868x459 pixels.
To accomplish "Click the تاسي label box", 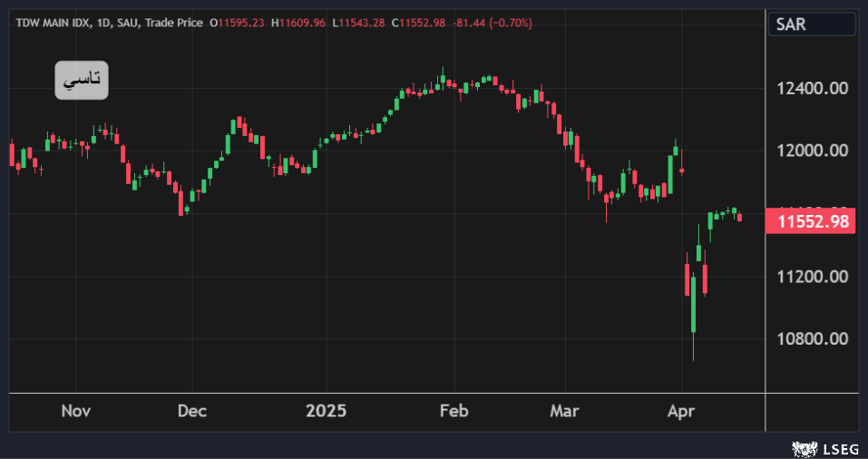I will [82, 81].
